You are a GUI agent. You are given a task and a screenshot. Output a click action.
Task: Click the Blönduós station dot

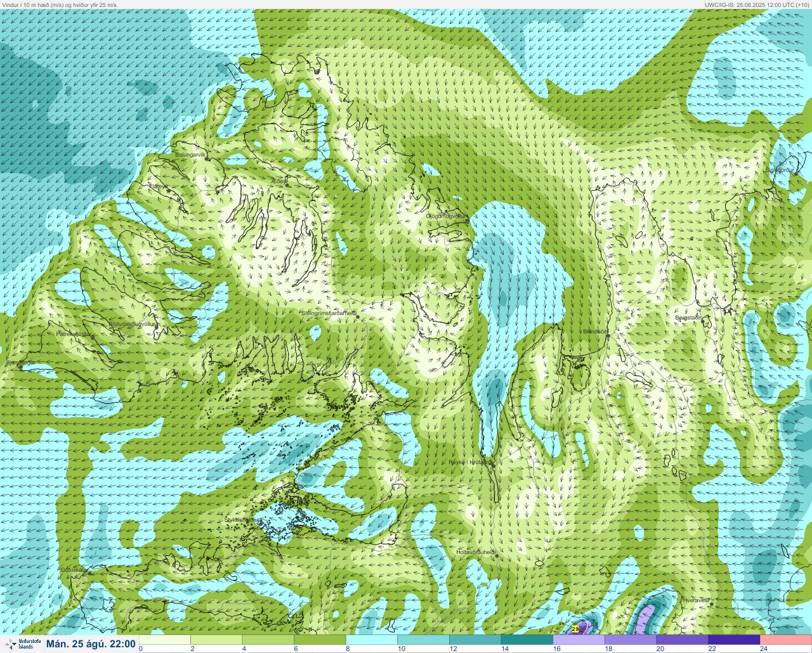click(607, 336)
